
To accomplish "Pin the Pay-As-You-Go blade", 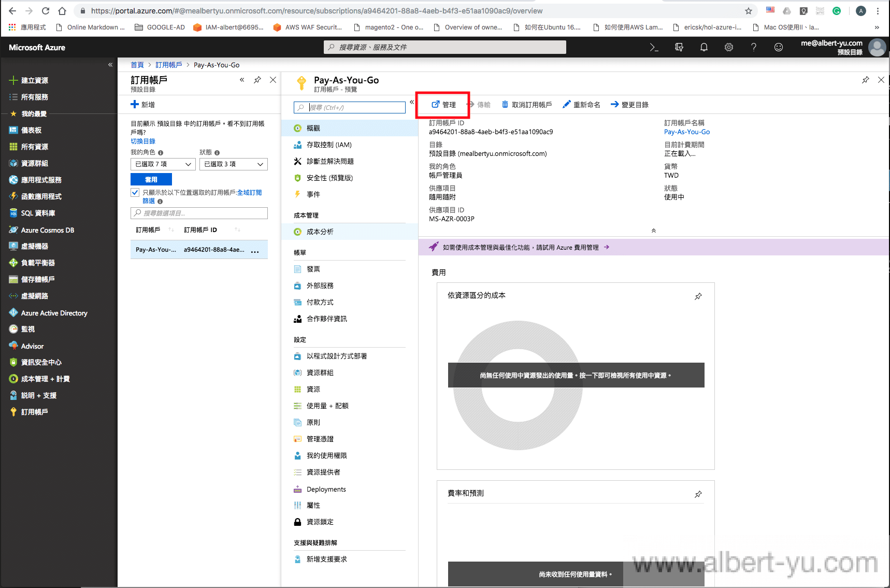I will 866,80.
